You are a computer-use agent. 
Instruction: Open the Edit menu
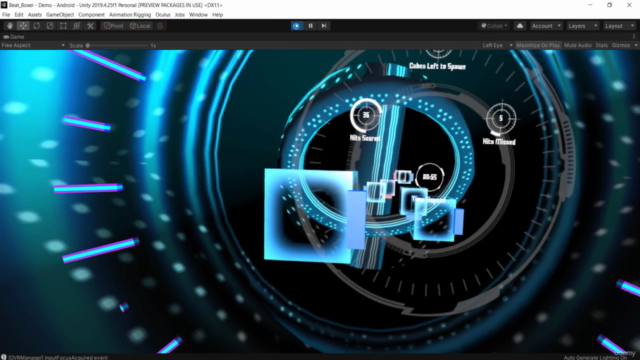pos(19,15)
